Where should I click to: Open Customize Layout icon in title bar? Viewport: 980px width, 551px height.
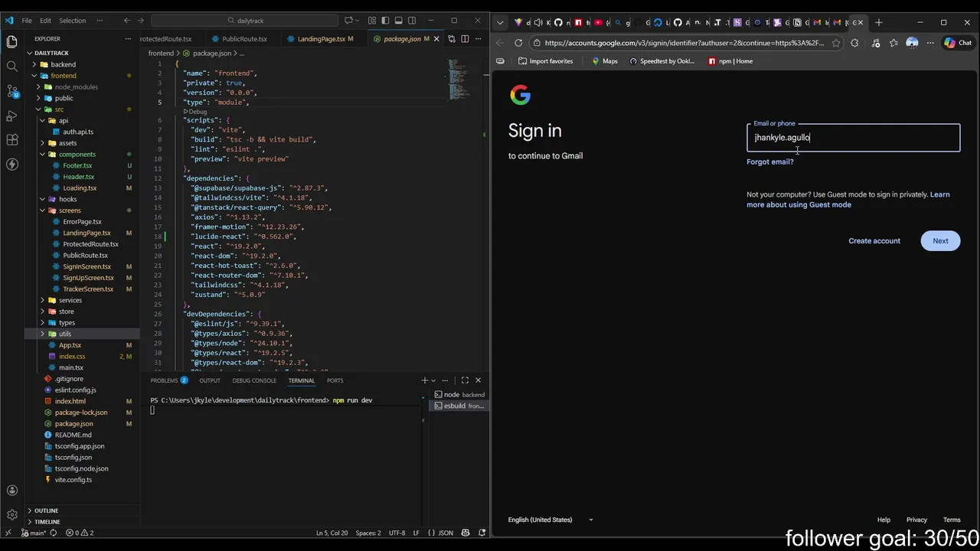click(x=372, y=21)
